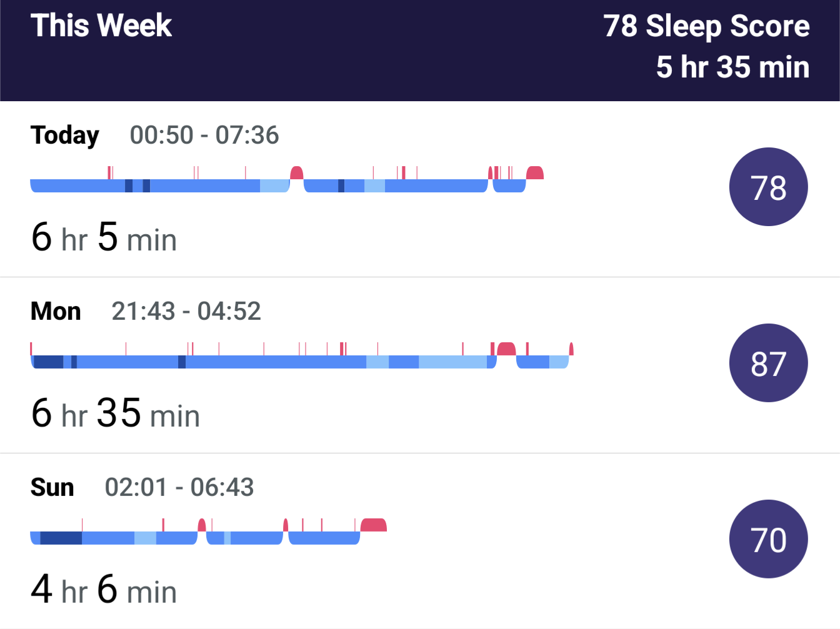
Task: Open the Mon sleep log entry label
Action: click(x=56, y=311)
